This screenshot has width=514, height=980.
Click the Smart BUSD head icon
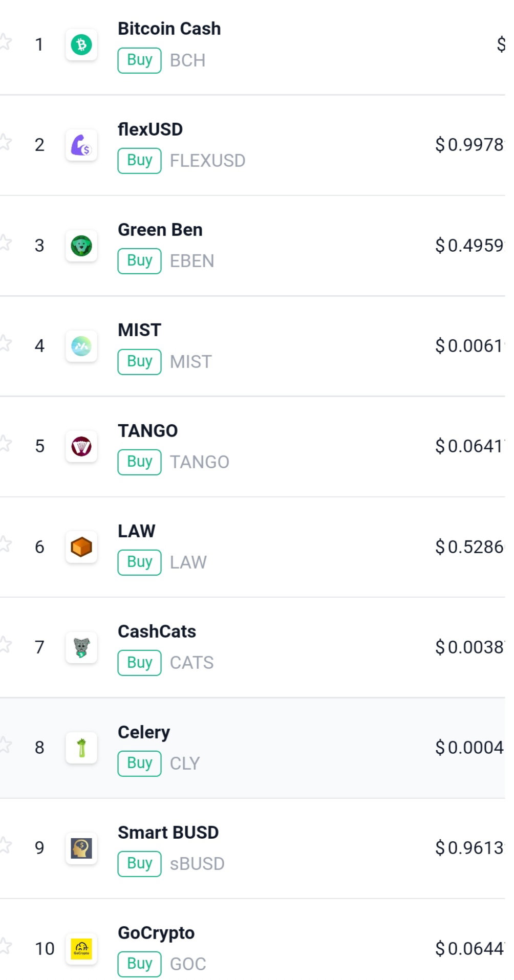pyautogui.click(x=81, y=848)
